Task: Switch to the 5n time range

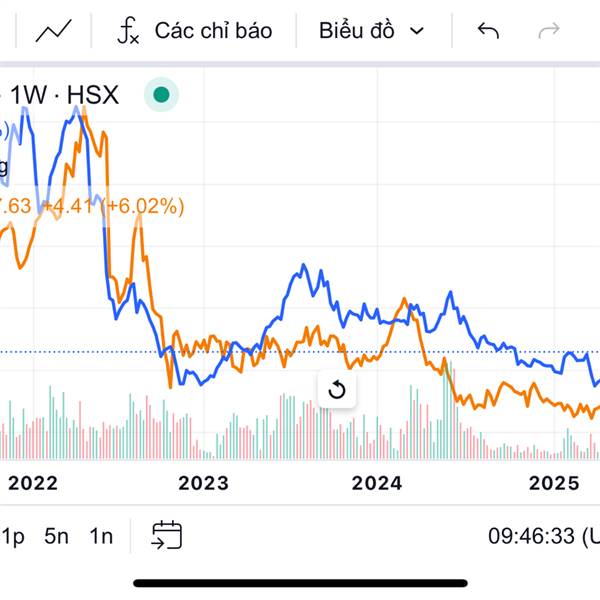Action: click(57, 536)
